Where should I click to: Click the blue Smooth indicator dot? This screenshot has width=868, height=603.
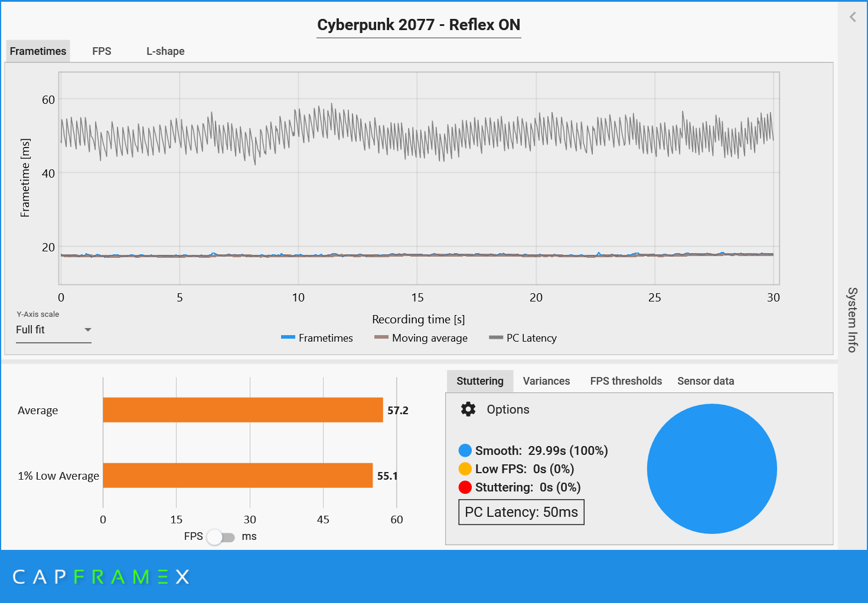click(465, 451)
